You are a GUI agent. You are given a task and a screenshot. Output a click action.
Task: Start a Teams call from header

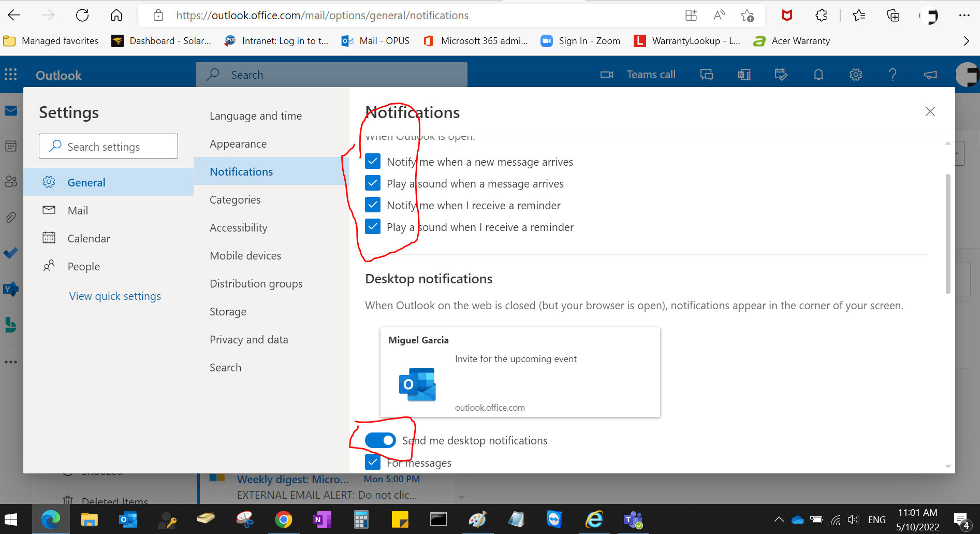(638, 75)
